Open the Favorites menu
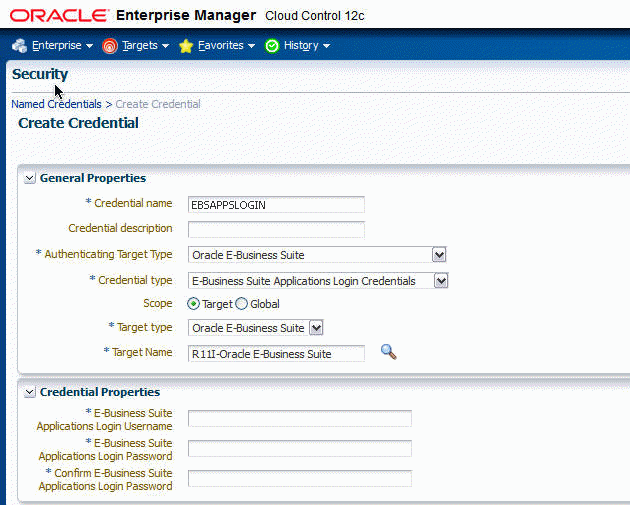The width and height of the screenshot is (630, 505). tap(226, 45)
